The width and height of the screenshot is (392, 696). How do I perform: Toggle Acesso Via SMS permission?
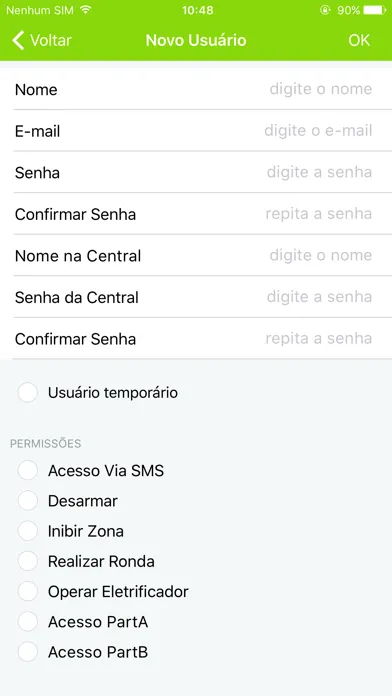[x=28, y=471]
